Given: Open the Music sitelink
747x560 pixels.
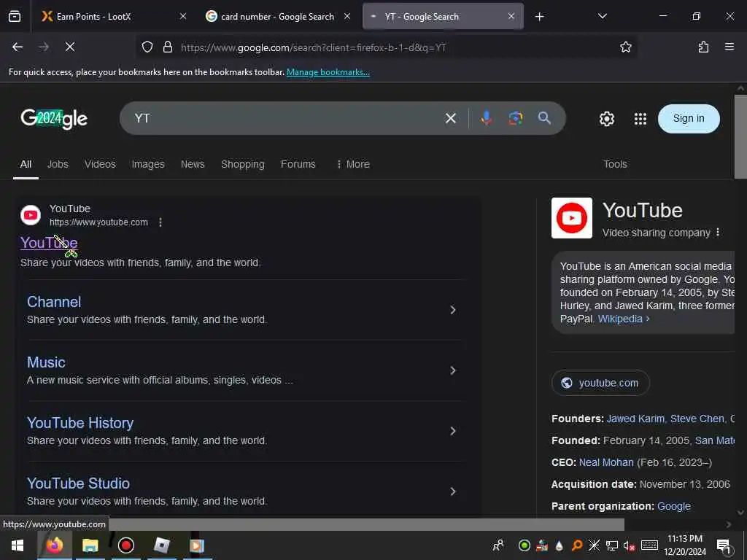Looking at the screenshot, I should (46, 362).
